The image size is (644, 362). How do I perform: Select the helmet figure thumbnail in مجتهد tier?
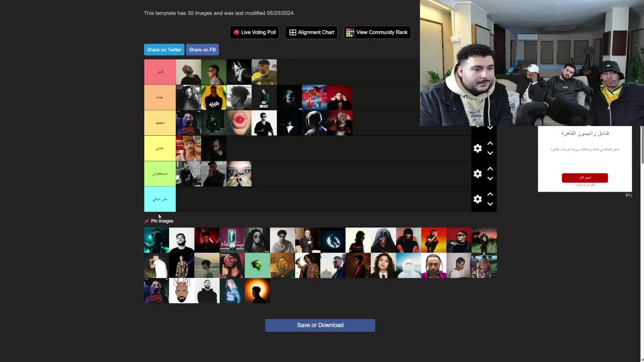pos(314,123)
